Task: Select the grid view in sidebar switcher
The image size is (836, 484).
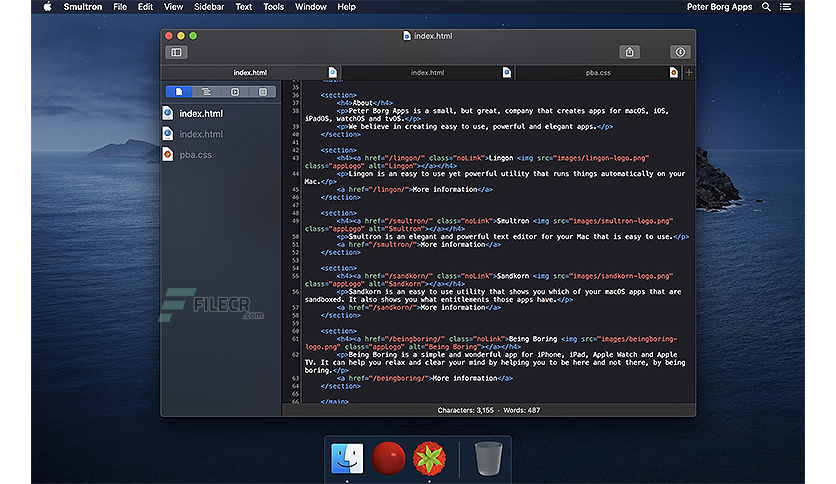Action: tap(262, 92)
